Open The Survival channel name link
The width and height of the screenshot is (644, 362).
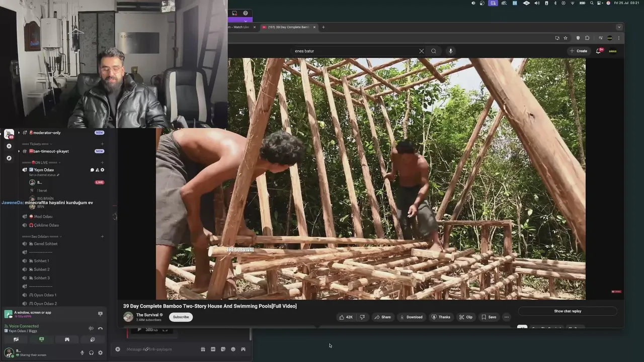pos(147,315)
